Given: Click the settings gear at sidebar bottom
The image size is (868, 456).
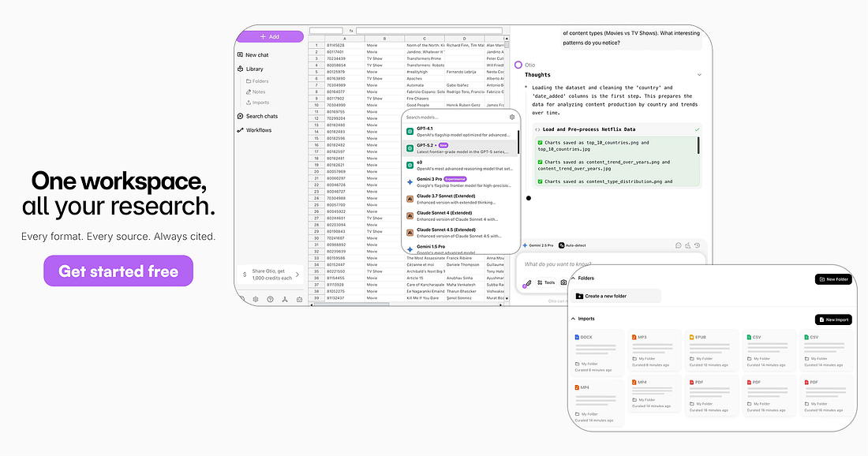Looking at the screenshot, I should click(256, 299).
